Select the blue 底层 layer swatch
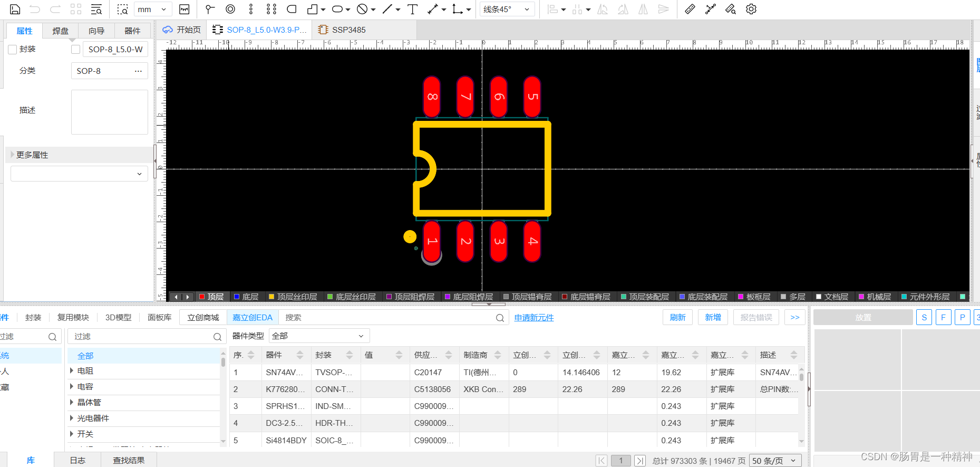The image size is (980, 467). 237,297
